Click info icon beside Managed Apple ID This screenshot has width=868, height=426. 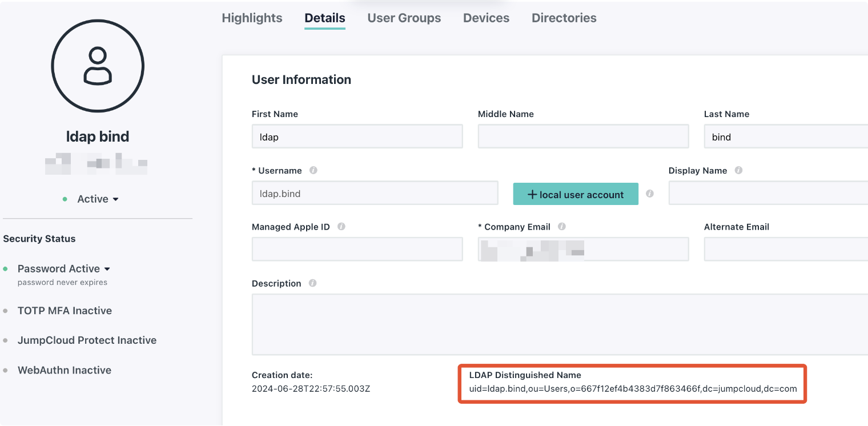pyautogui.click(x=341, y=227)
